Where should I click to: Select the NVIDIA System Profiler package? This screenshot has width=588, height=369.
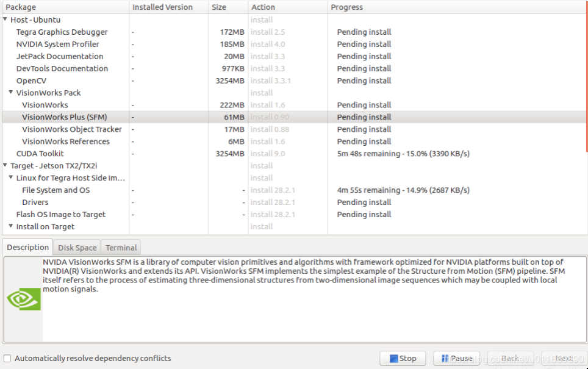pos(58,45)
